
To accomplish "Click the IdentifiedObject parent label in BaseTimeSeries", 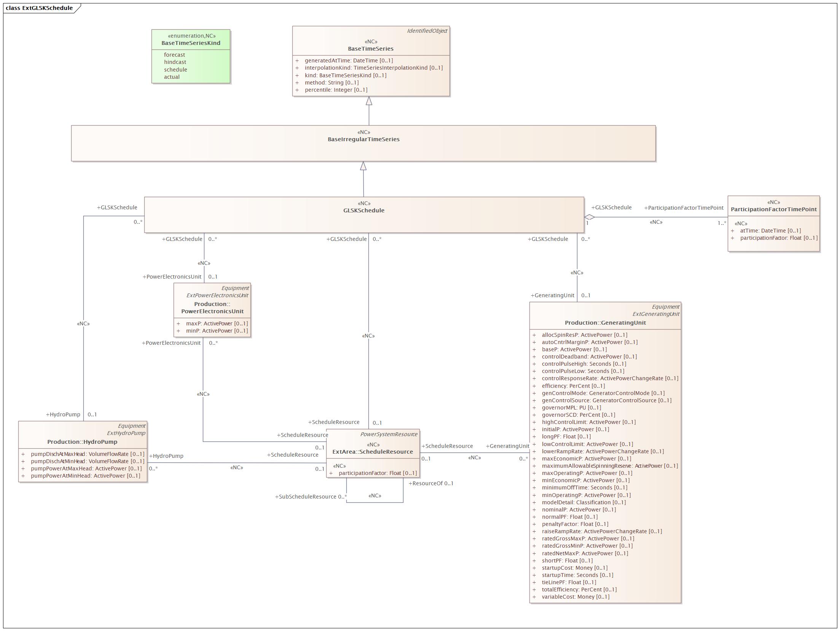I will coord(427,31).
